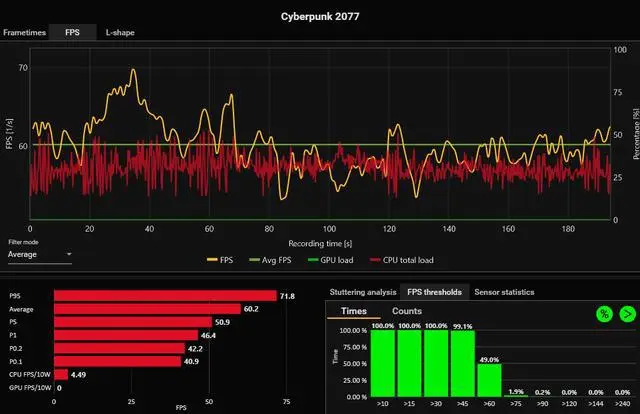Switch to Sensor statistics tab
This screenshot has height=414, width=640.
(x=504, y=292)
